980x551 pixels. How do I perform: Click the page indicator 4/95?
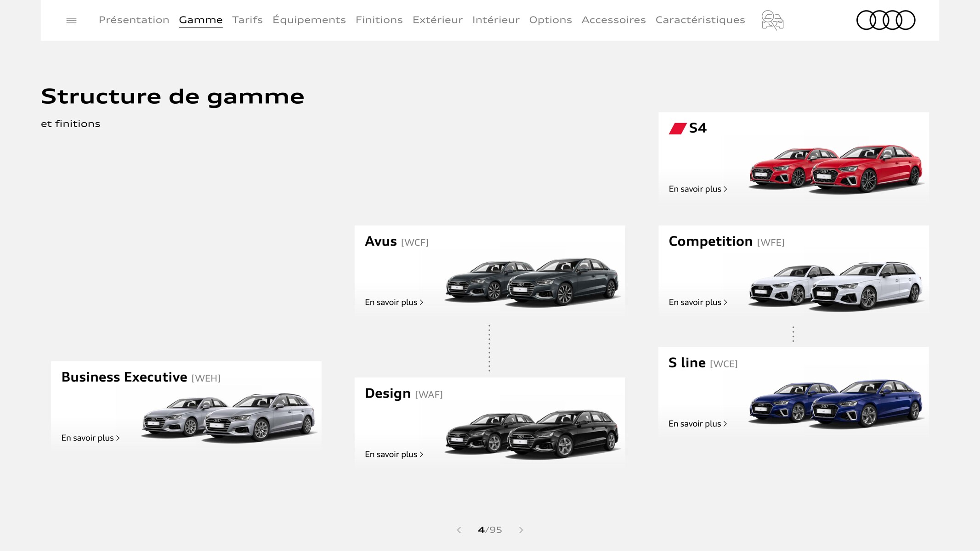click(x=490, y=530)
